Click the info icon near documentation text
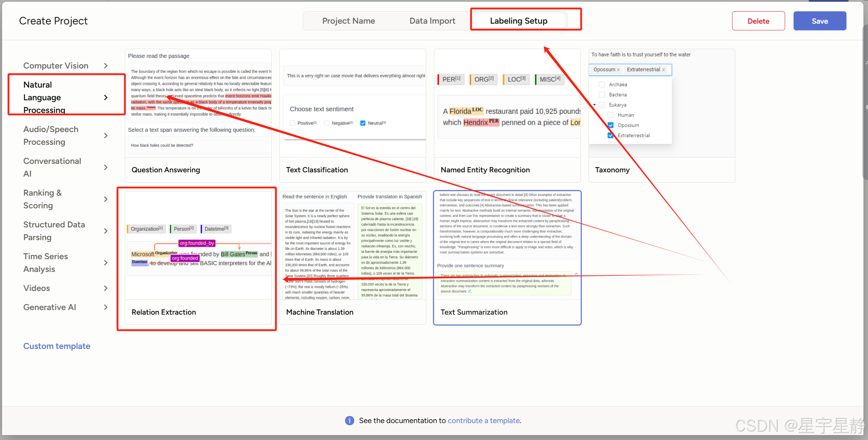The width and height of the screenshot is (868, 440). click(x=349, y=421)
